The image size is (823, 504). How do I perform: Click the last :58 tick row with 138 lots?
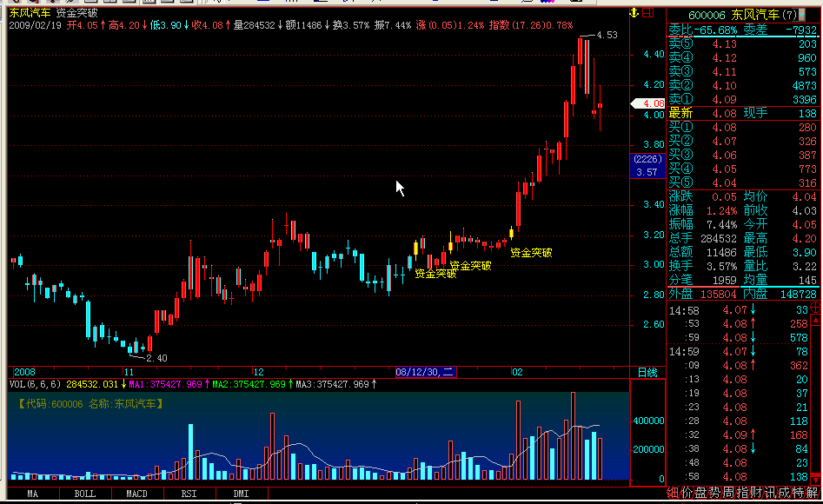[739, 477]
